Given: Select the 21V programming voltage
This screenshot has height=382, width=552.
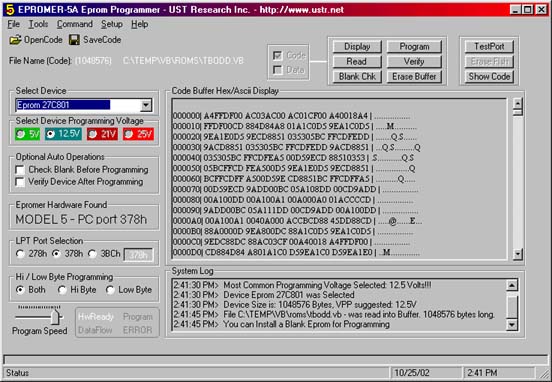Looking at the screenshot, I should [102, 134].
